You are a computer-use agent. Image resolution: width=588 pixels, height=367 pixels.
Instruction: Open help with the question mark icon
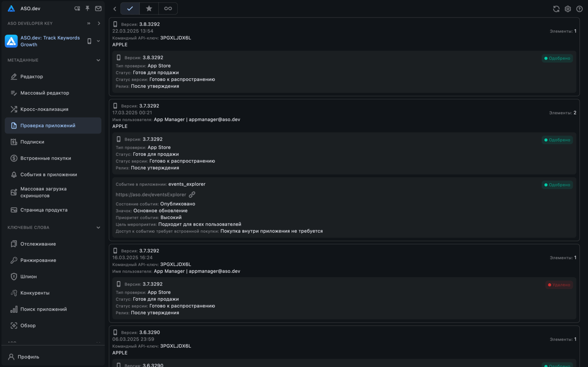point(579,9)
